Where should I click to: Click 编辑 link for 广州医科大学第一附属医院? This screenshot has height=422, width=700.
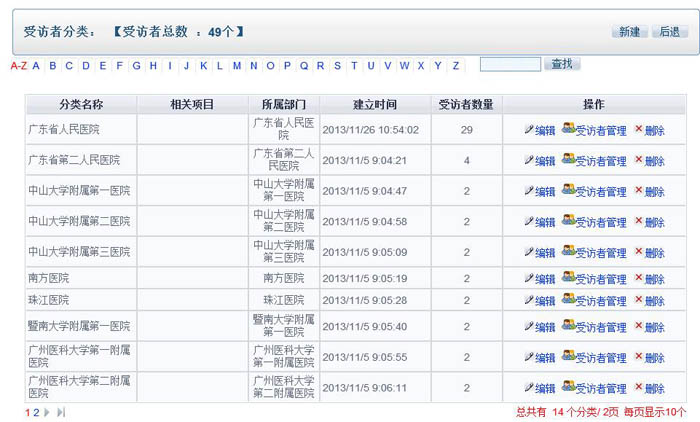tap(545, 358)
